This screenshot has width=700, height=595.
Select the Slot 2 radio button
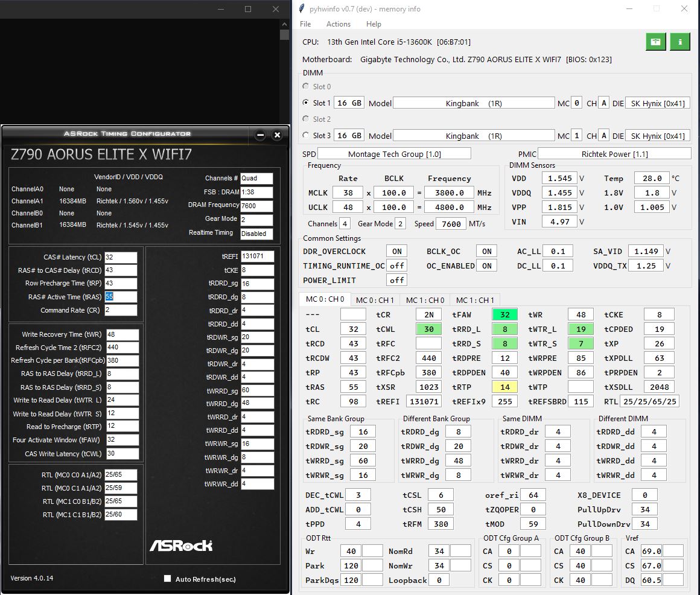coord(306,119)
